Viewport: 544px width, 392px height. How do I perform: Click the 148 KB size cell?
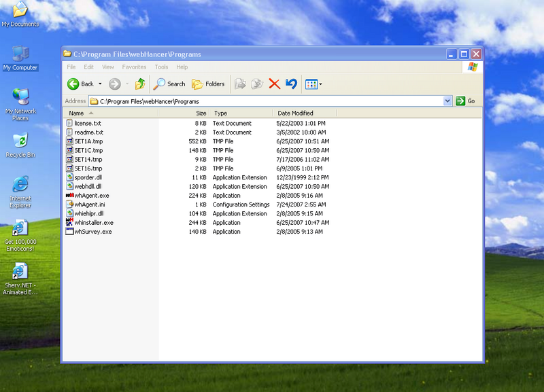pyautogui.click(x=197, y=150)
